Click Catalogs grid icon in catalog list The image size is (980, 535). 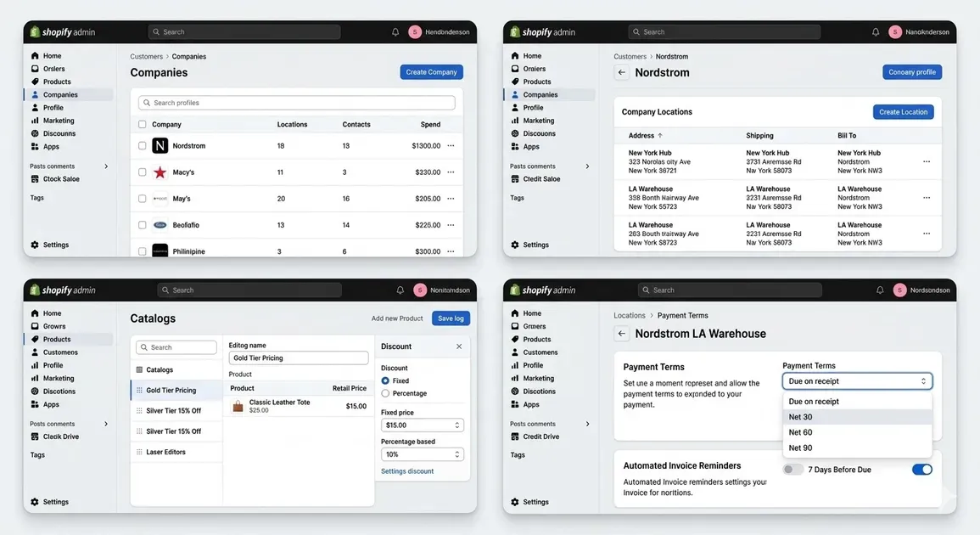click(139, 369)
